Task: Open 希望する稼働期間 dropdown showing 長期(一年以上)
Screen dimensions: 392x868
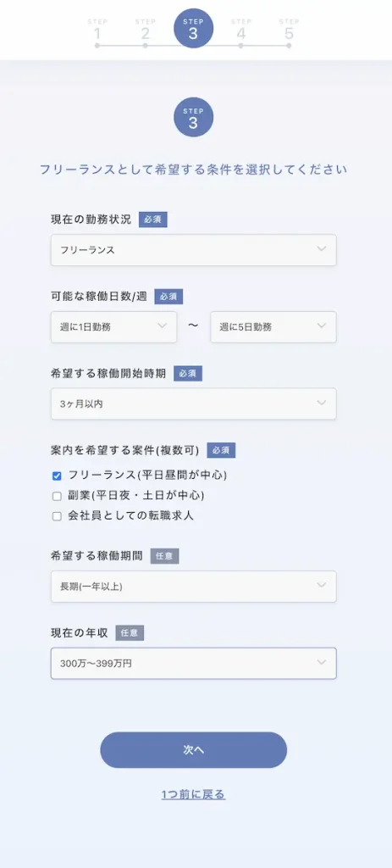Action: tap(194, 587)
